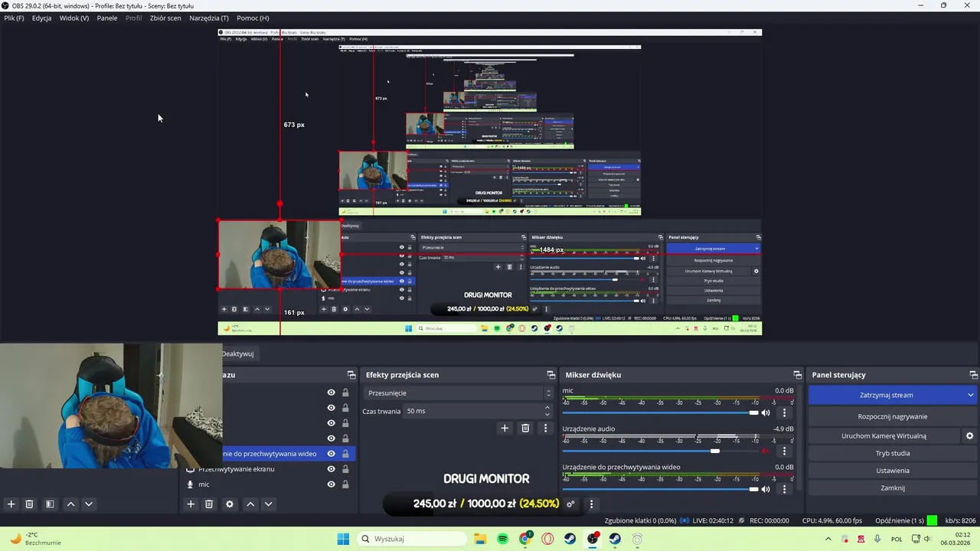The width and height of the screenshot is (980, 551).
Task: Open Google Chrome from the taskbar
Action: (x=525, y=539)
